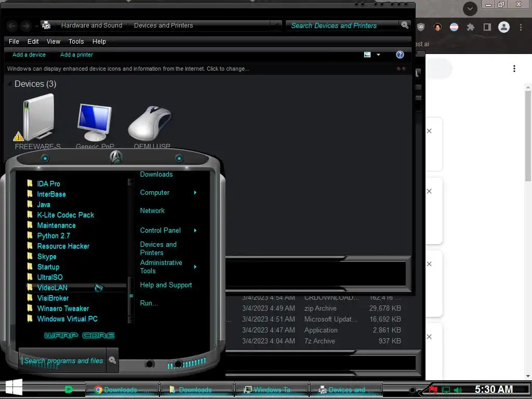
Task: Click the FREEWARE-S drive device icon
Action: click(38, 117)
